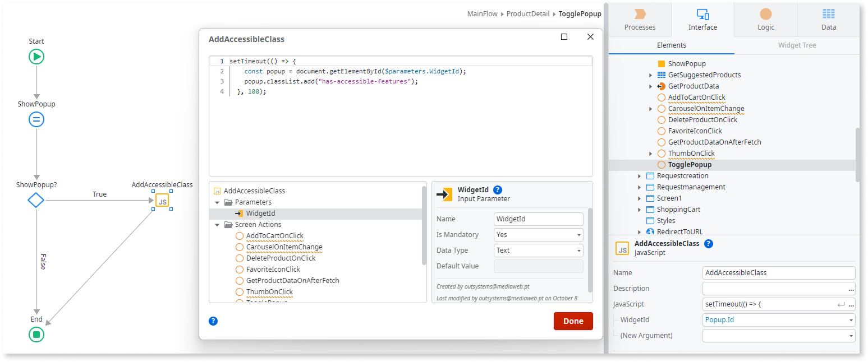Expand ThumbOnClick in Elements tree
Screen dimensions: 868x362
point(651,154)
